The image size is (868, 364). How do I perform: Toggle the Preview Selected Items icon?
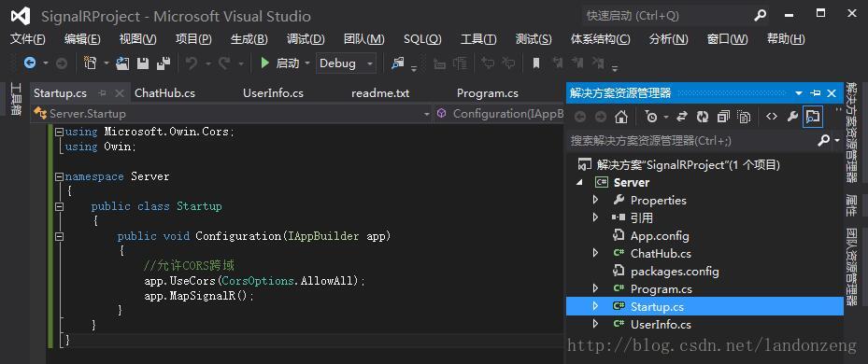812,116
